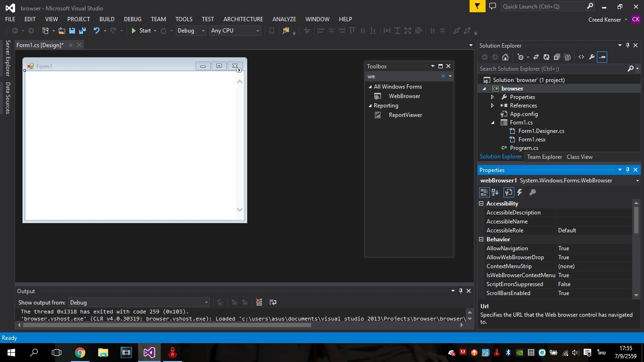Expand the Properties node in Solution Explorer

(493, 97)
